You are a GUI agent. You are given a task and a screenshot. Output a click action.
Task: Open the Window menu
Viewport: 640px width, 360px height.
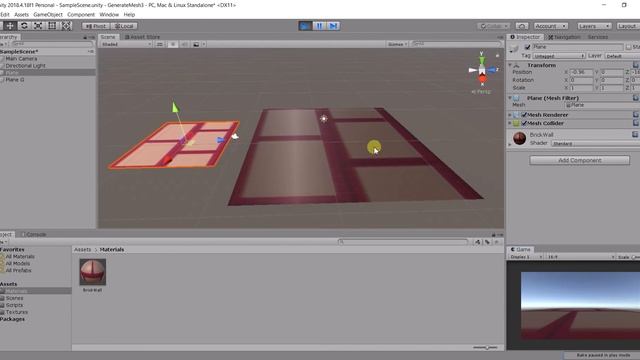coord(109,14)
